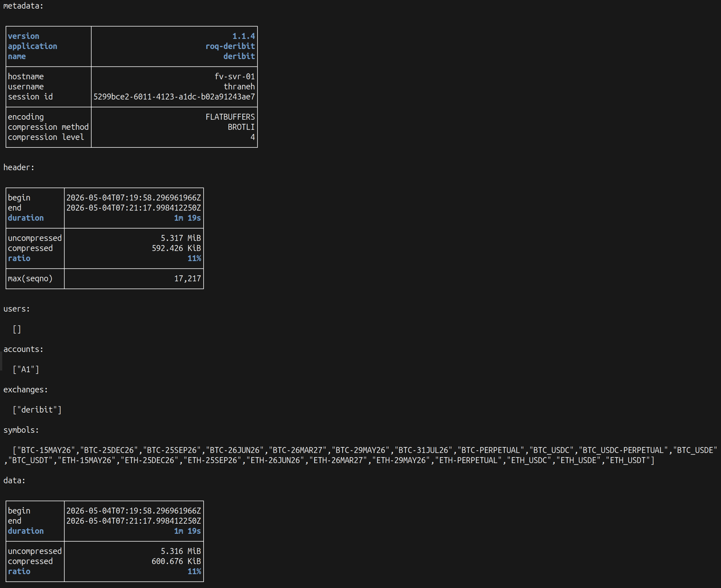The height and width of the screenshot is (588, 721).
Task: Select the symbol "ETH-15MAY26"
Action: click(x=86, y=460)
